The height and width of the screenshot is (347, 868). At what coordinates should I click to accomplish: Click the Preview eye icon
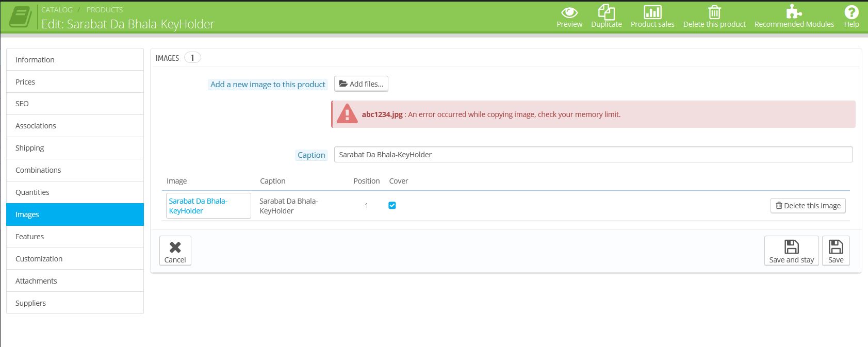[x=569, y=12]
